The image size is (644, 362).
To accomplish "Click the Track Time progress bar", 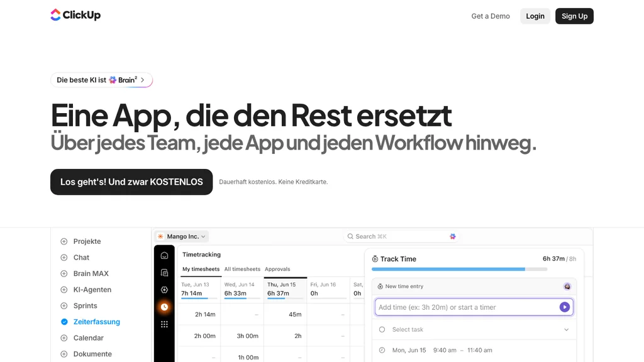I will tap(459, 269).
